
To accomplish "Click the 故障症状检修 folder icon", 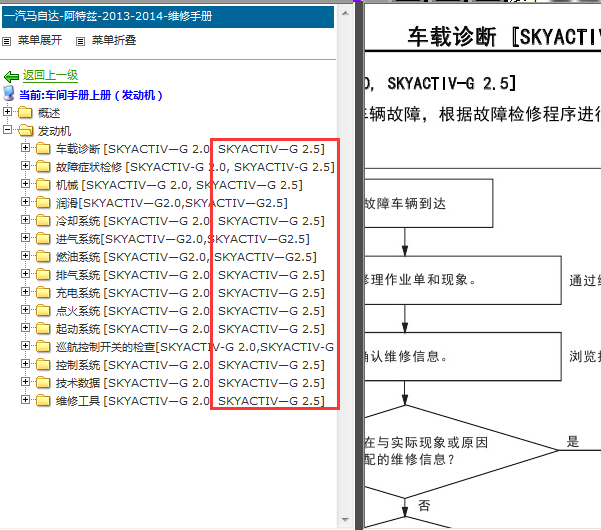I will (43, 166).
